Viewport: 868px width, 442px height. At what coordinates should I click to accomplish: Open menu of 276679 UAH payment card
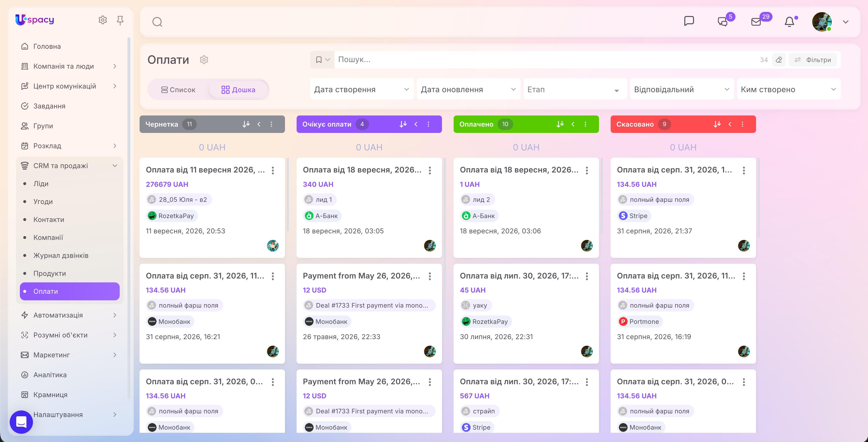273,170
